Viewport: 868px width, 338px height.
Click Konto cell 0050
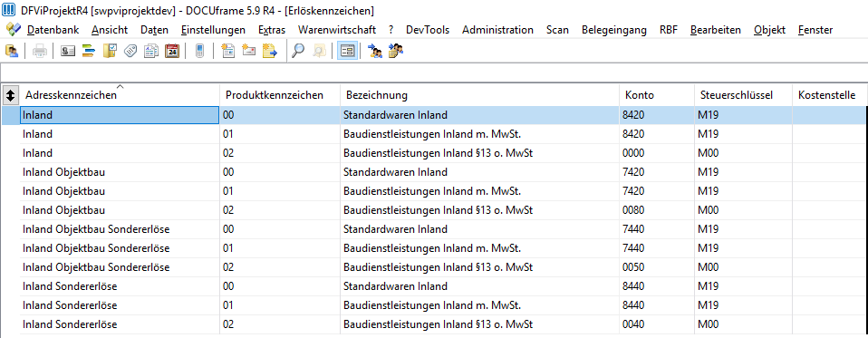coord(657,267)
